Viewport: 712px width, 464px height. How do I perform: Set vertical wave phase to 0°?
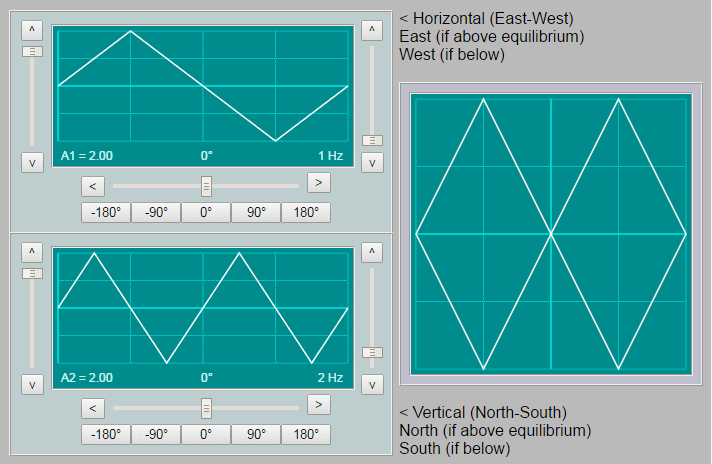206,434
